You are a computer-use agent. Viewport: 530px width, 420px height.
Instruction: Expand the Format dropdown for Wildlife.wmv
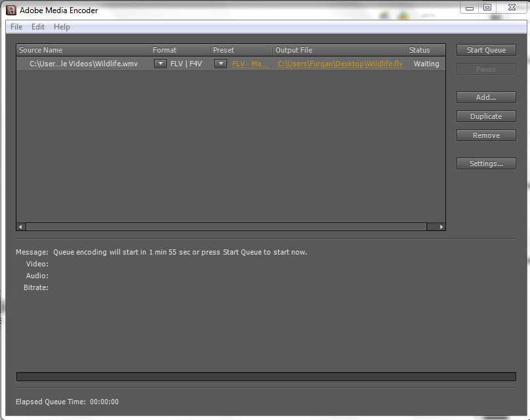[160, 64]
